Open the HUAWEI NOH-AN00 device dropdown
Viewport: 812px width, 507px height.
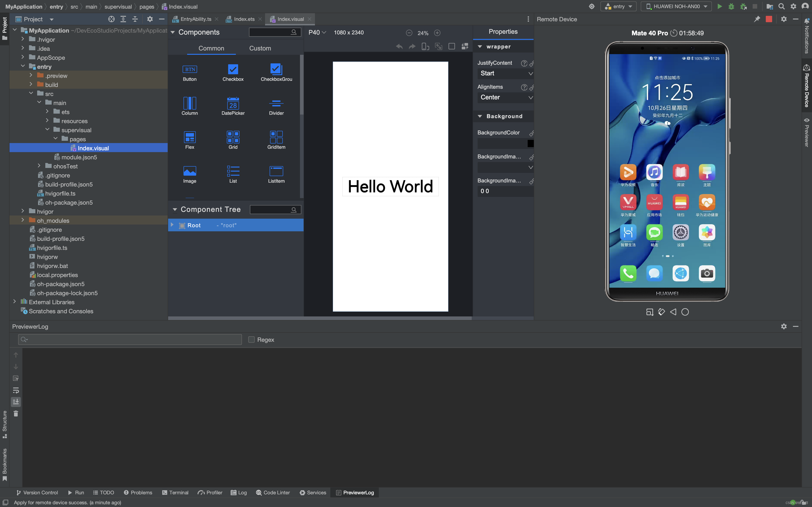[x=676, y=6]
